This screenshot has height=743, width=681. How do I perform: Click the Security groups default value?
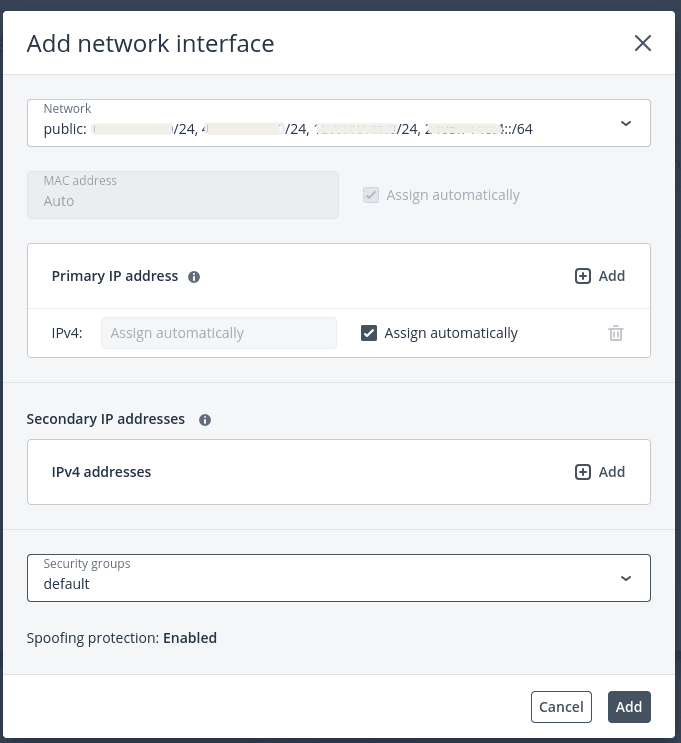coord(66,584)
